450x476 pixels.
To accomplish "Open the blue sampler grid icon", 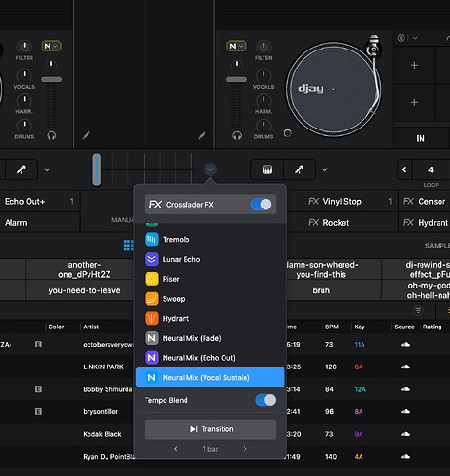I will [128, 246].
